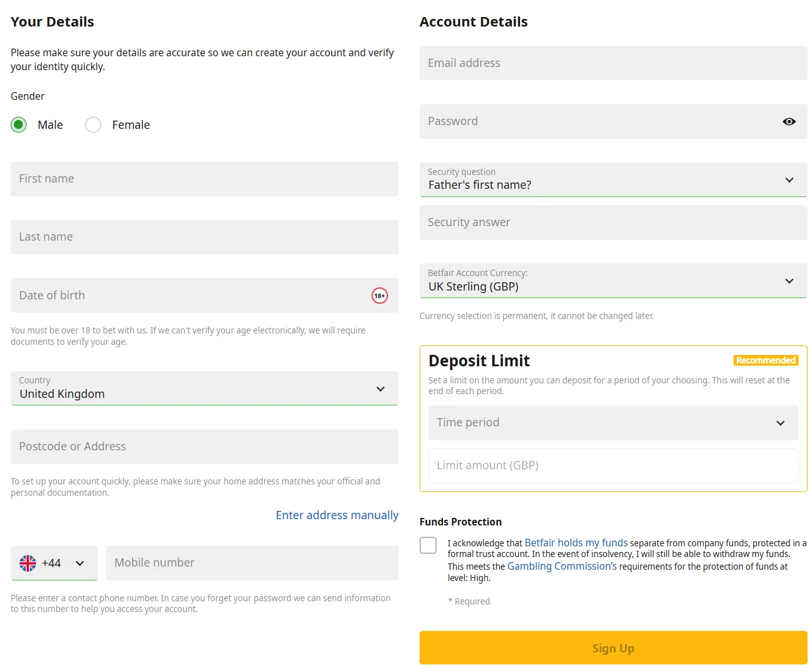
Task: Click the Funds Protection heading
Action: click(x=461, y=522)
